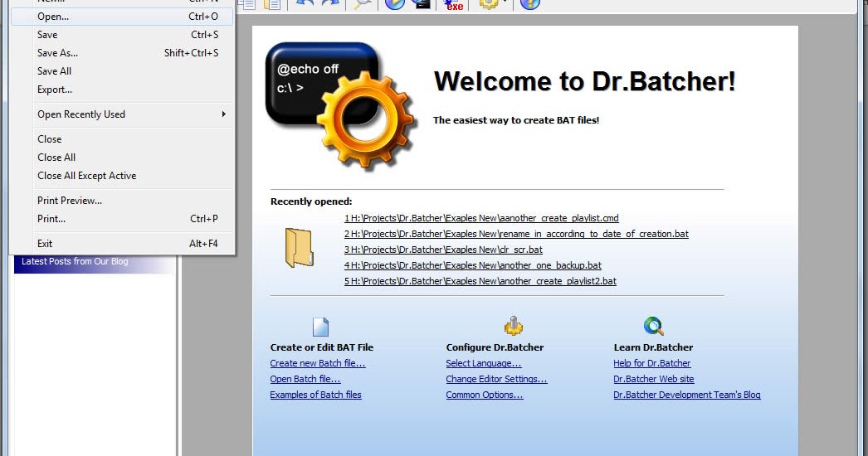
Task: Click the Convert to EXE toolbar icon
Action: (454, 4)
